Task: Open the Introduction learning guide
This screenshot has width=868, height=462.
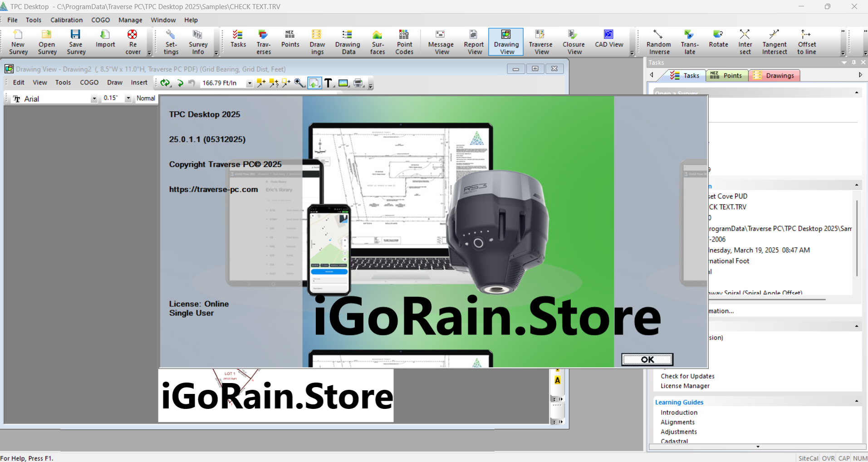Action: click(x=679, y=413)
